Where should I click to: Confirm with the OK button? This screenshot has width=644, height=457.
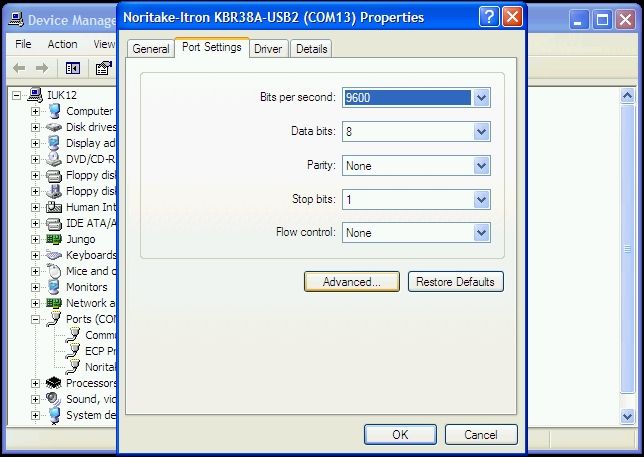(400, 434)
